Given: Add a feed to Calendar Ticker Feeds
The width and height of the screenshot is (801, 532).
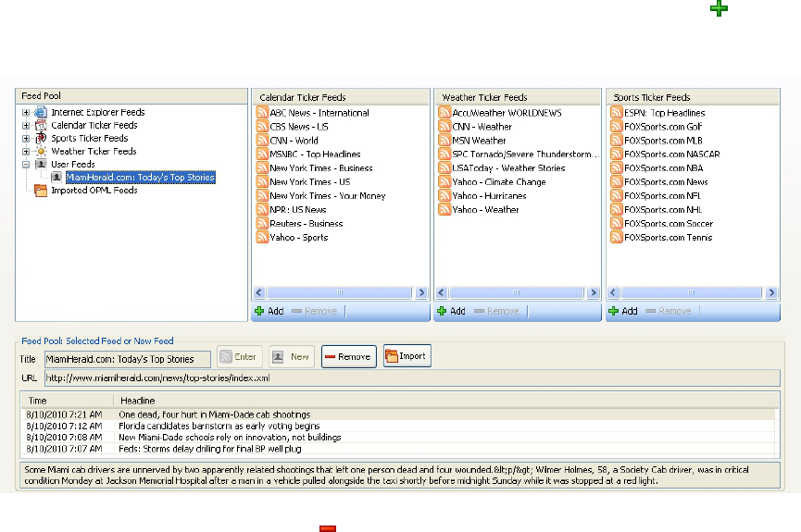Looking at the screenshot, I should (x=269, y=311).
